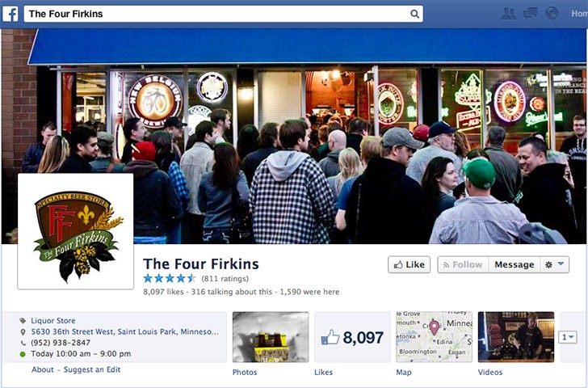Open the messages chat icon
This screenshot has height=388, width=588.
pyautogui.click(x=530, y=14)
